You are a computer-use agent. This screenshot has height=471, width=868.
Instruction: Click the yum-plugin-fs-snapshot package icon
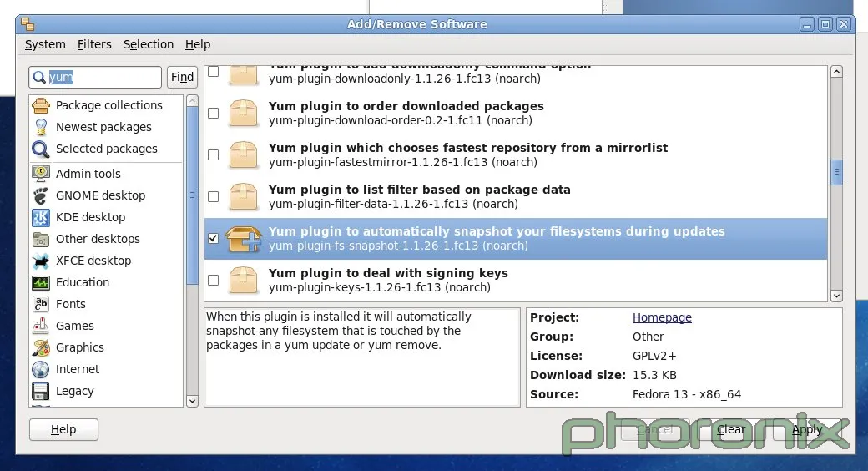[x=244, y=238]
